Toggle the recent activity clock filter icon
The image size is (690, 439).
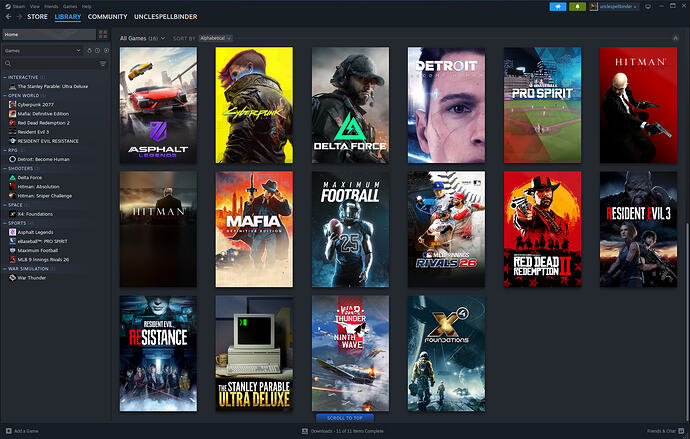[x=98, y=51]
